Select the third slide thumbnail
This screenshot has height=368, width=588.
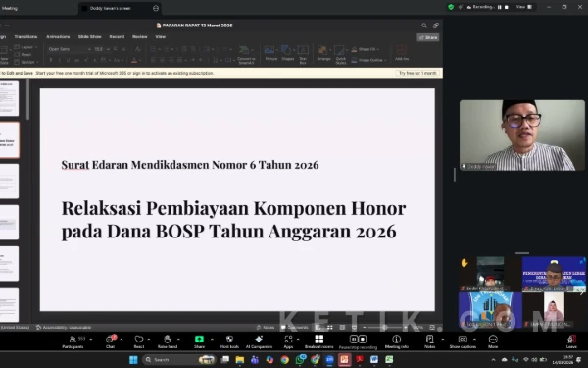(9, 182)
